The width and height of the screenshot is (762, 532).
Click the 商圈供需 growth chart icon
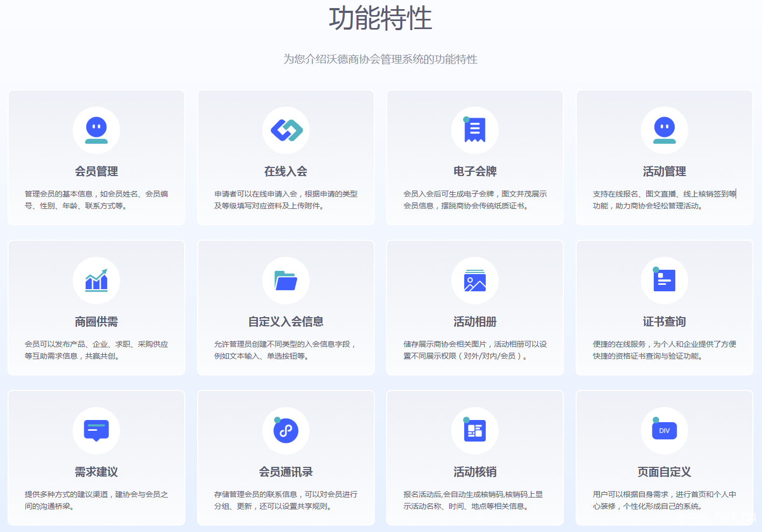coord(96,280)
